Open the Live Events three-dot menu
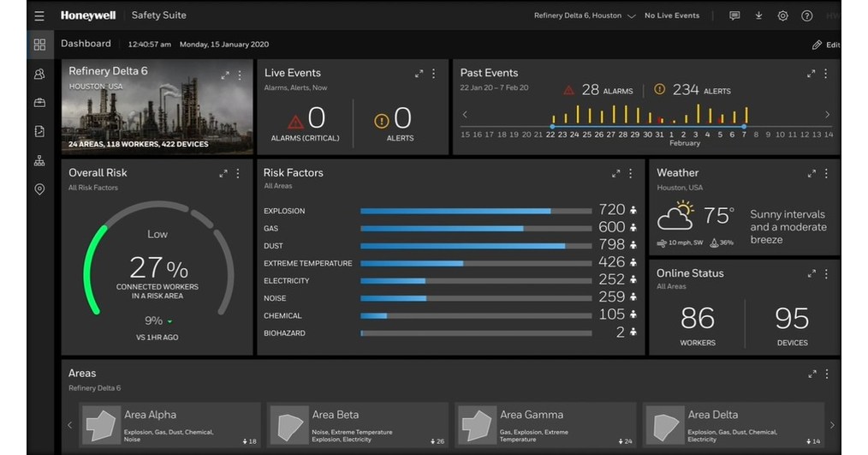The image size is (868, 455). pyautogui.click(x=434, y=74)
